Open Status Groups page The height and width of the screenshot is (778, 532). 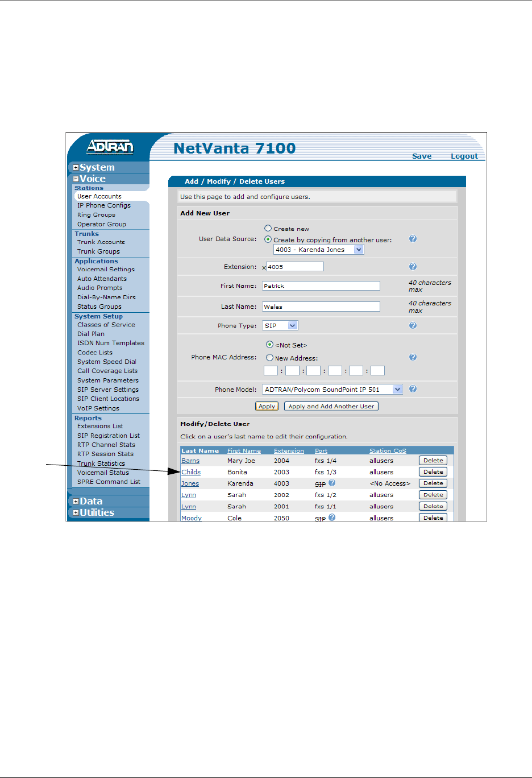point(99,307)
